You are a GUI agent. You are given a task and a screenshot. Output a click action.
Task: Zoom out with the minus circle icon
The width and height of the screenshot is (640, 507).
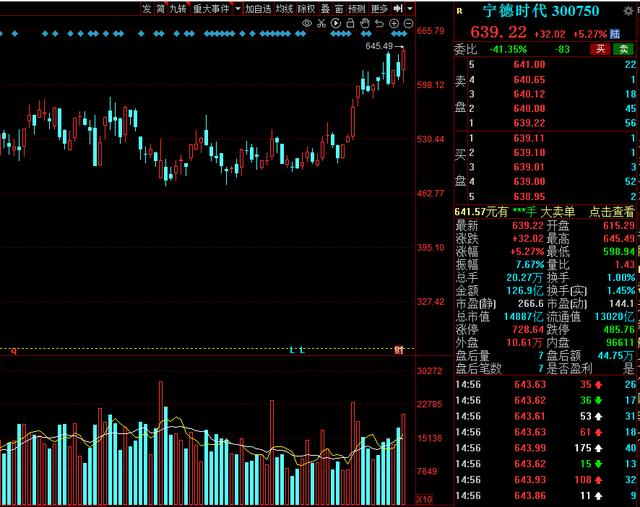[408, 24]
